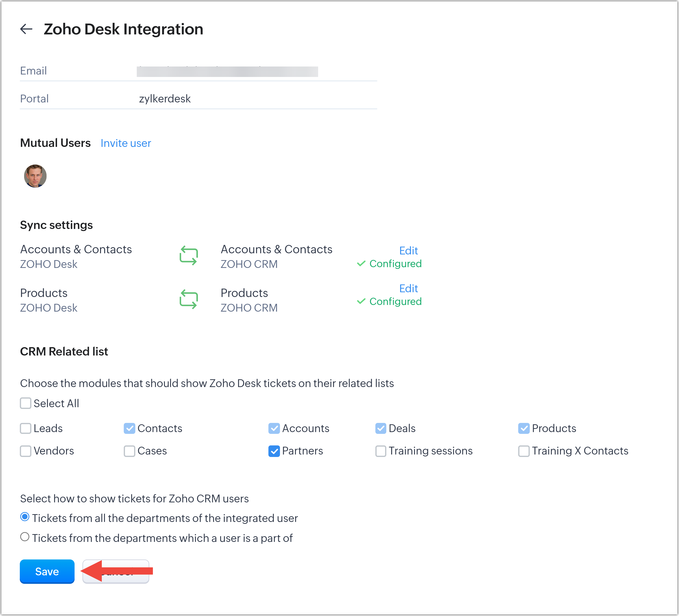Image resolution: width=679 pixels, height=616 pixels.
Task: Click the back arrow icon
Action: coord(26,29)
